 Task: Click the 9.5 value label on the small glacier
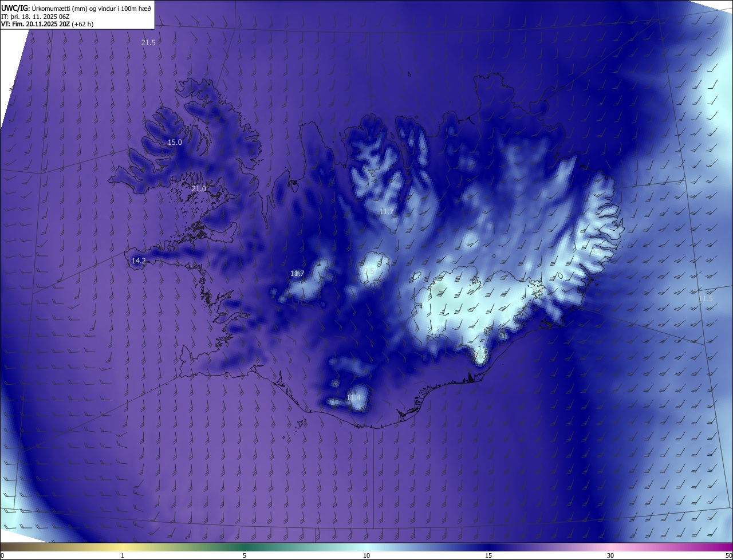pyautogui.click(x=369, y=271)
